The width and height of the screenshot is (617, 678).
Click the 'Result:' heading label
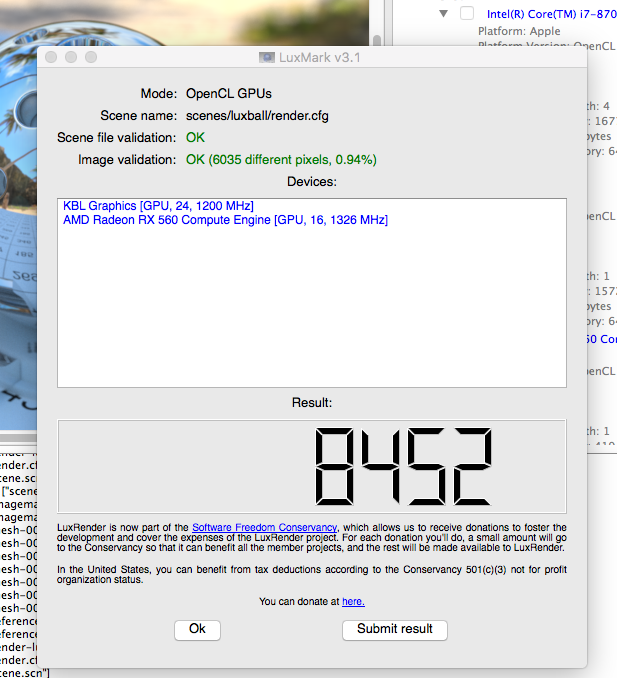[x=312, y=403]
